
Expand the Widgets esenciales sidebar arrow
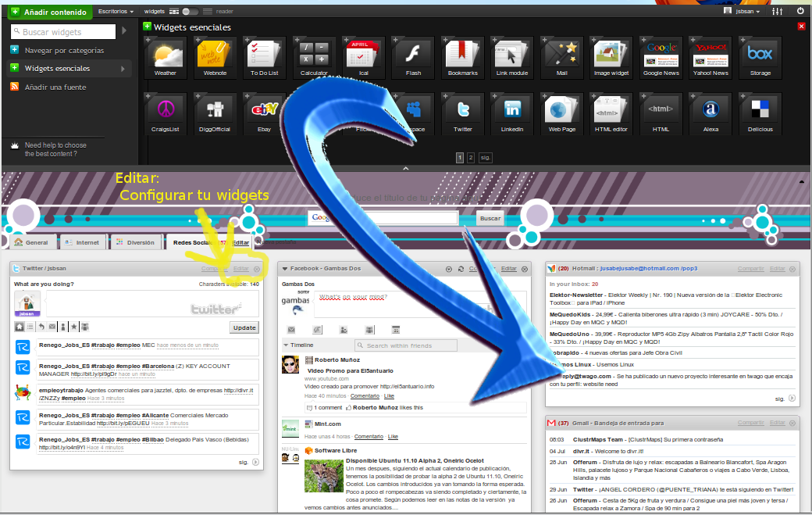[x=123, y=69]
